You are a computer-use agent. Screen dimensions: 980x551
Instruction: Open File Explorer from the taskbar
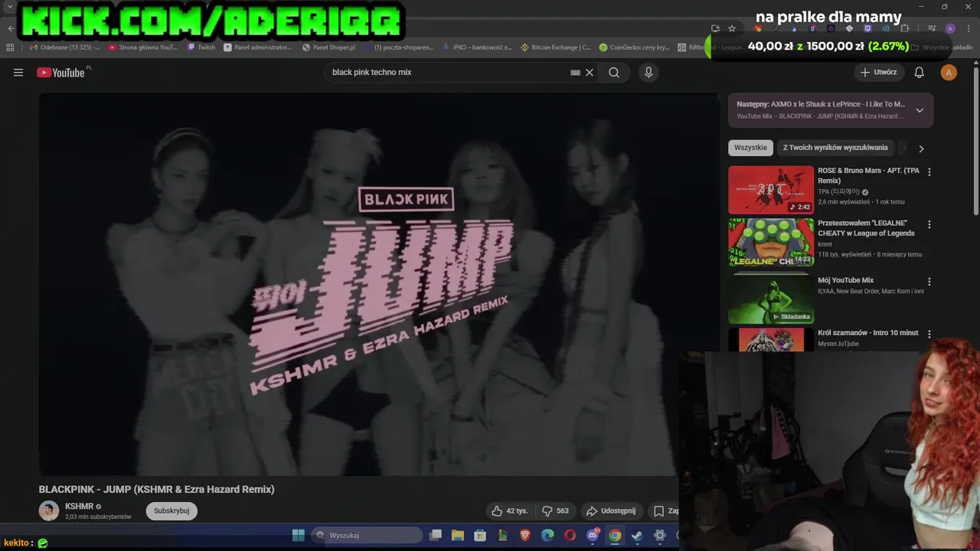click(458, 536)
